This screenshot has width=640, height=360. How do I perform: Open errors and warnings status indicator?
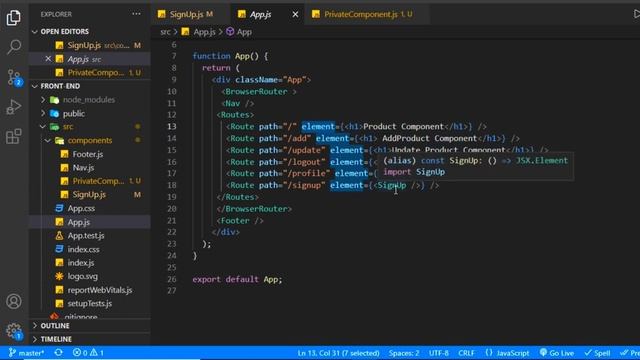tap(88, 353)
